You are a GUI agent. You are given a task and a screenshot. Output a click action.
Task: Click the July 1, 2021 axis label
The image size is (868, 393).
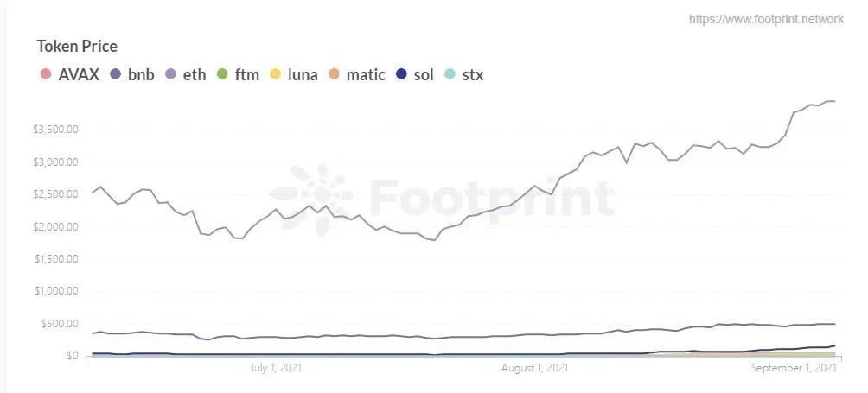[276, 368]
